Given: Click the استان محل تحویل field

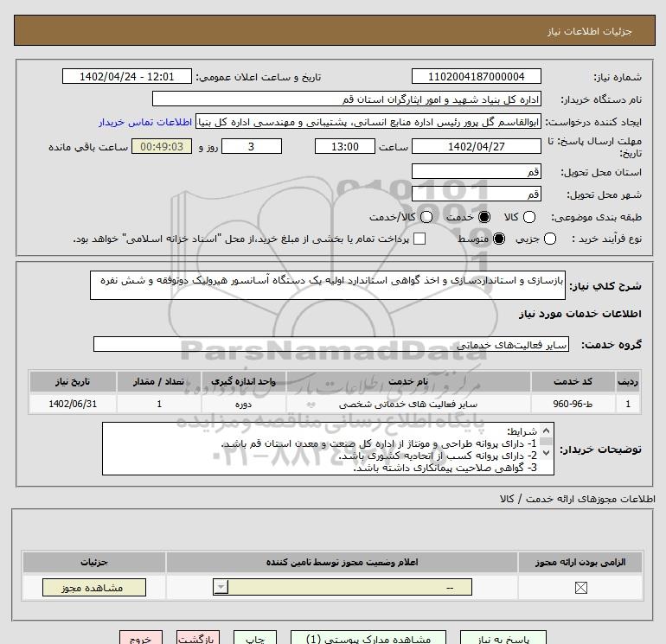Looking at the screenshot, I should pos(476,171).
